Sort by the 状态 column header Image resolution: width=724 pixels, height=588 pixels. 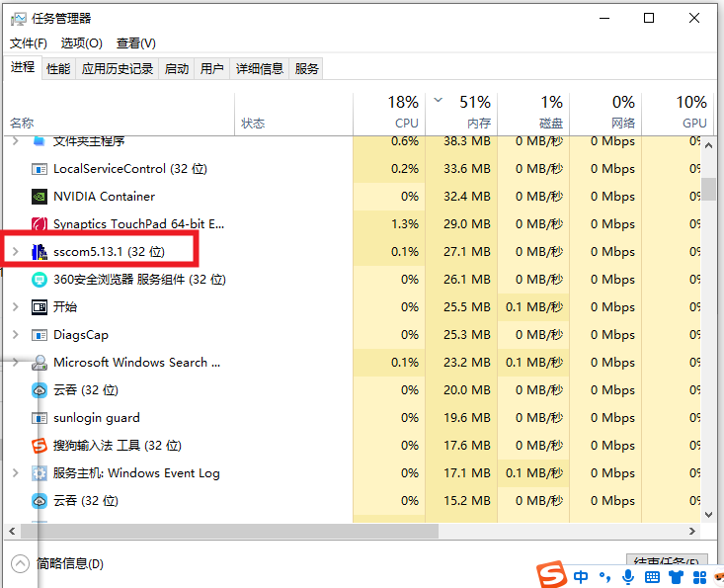click(293, 115)
